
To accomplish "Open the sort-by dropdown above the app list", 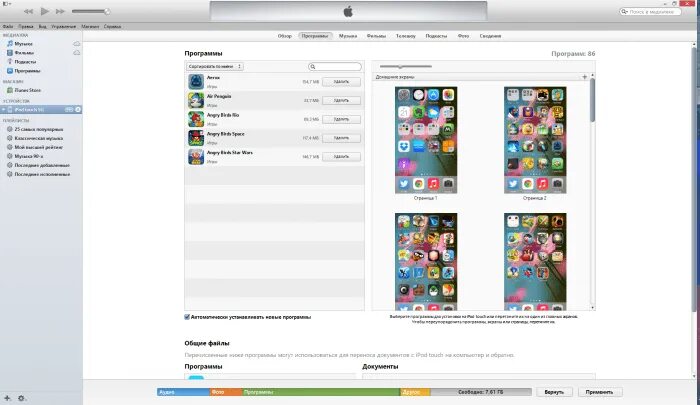I will (215, 67).
